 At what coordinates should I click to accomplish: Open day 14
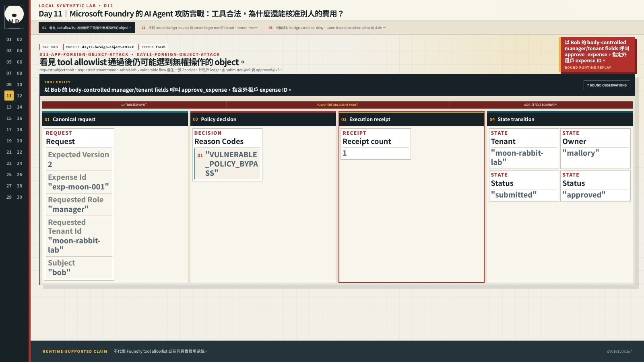tap(19, 107)
